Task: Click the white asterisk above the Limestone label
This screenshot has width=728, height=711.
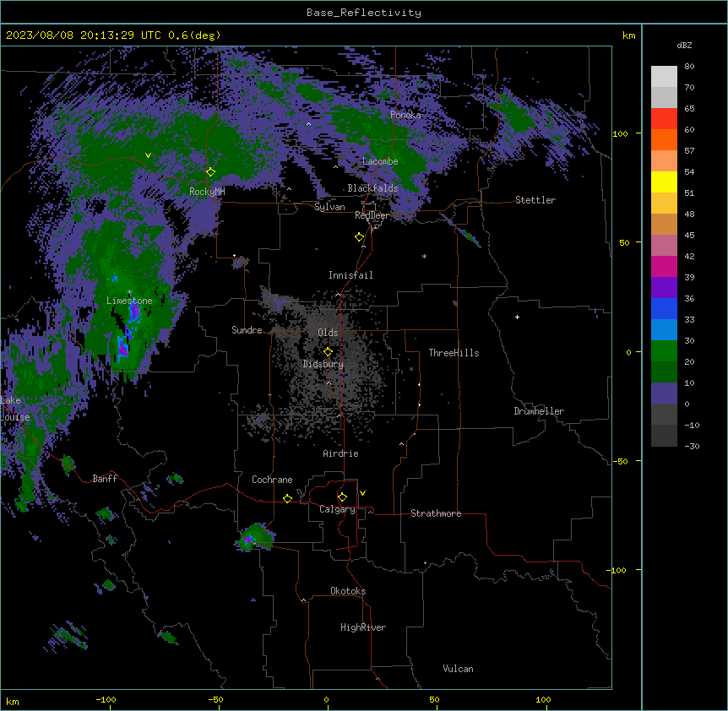Action: point(129,292)
